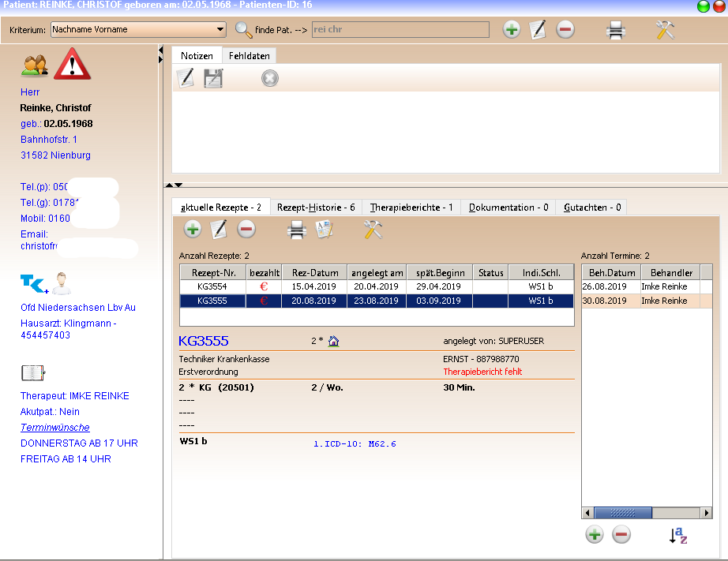Click the red minus in the top patient toolbar

point(565,30)
